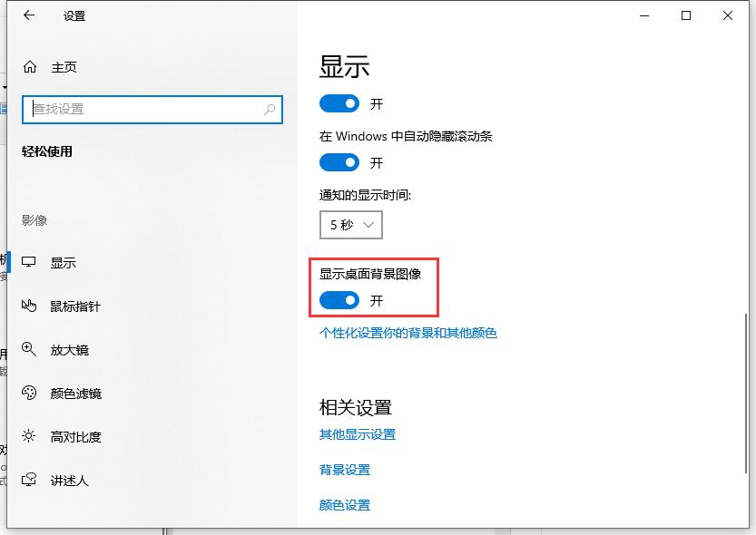Image resolution: width=756 pixels, height=535 pixels.
Task: Open the 通知的显示时间 dropdown showing 5 秒
Action: point(351,225)
